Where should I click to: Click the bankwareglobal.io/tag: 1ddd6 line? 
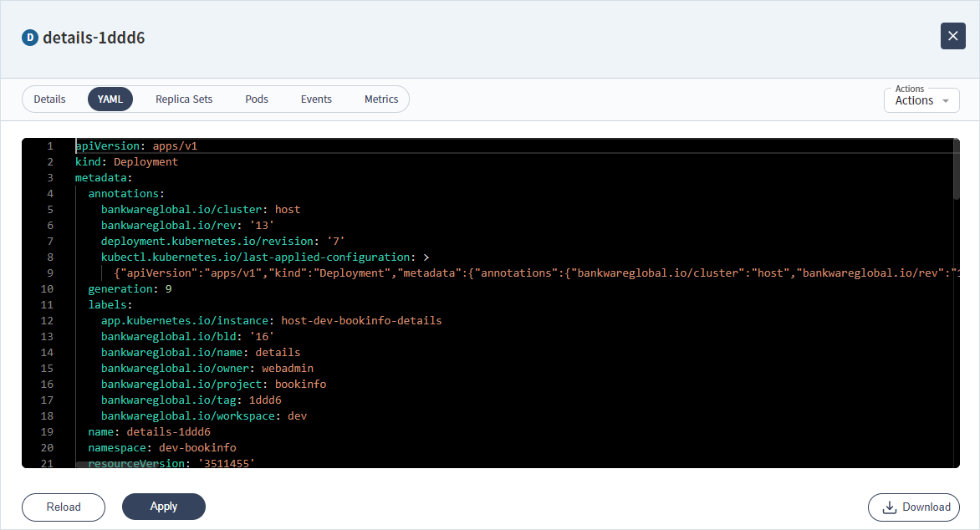tap(191, 400)
